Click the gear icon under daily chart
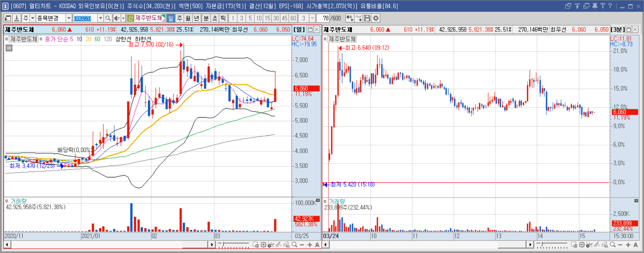The image size is (644, 253). tap(263, 245)
